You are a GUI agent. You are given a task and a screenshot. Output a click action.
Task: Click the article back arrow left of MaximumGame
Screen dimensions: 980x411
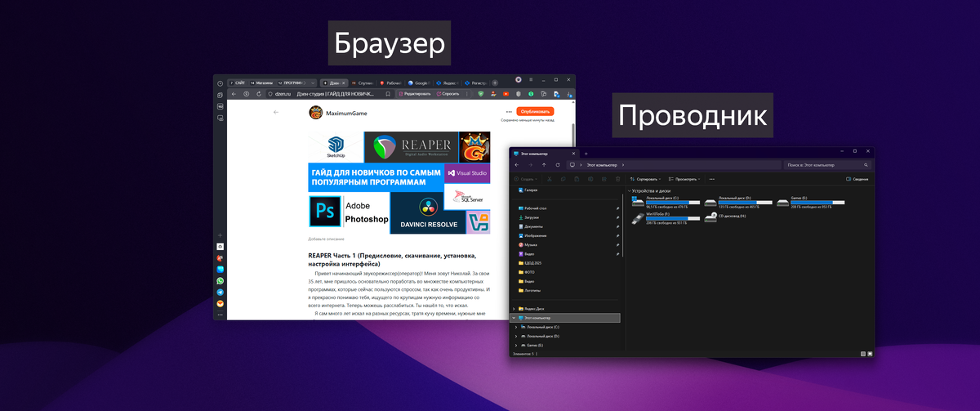tap(276, 111)
